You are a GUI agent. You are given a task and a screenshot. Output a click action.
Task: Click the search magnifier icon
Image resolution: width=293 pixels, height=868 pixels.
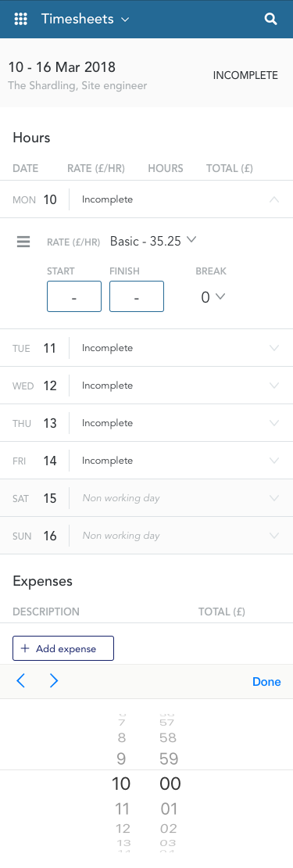(x=270, y=19)
